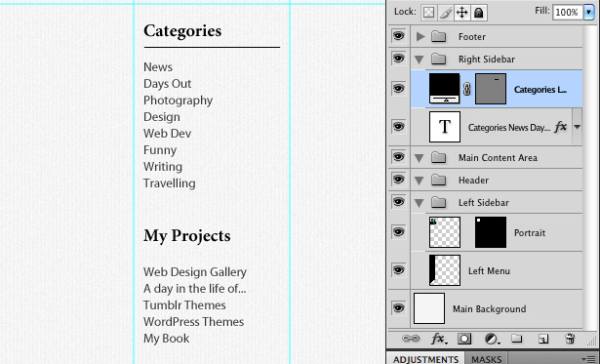Click the My Book text
Image resolution: width=600 pixels, height=364 pixels.
(167, 339)
